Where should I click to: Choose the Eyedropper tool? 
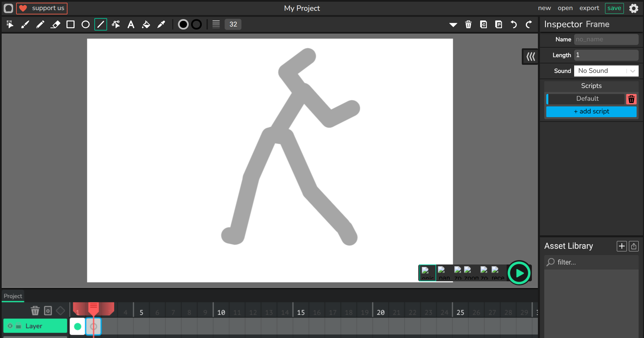pyautogui.click(x=161, y=25)
